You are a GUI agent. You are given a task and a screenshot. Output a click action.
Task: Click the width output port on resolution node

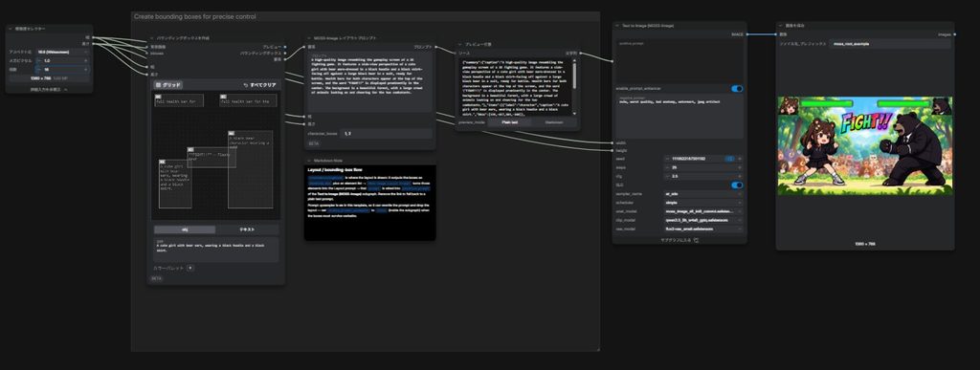93,37
